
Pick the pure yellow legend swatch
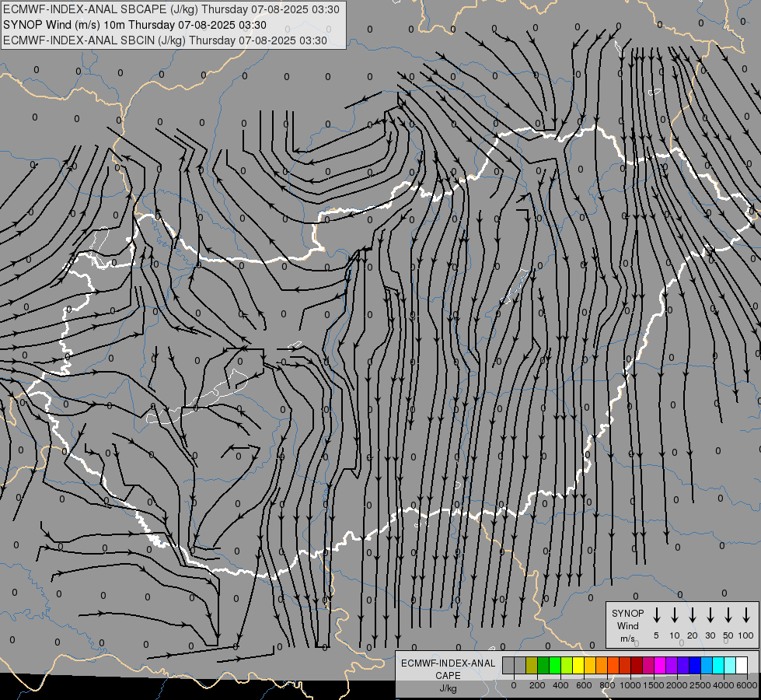pyautogui.click(x=578, y=665)
